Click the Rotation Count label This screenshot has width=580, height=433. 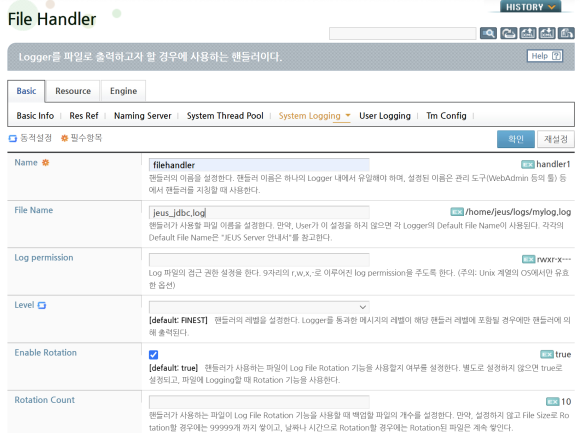(44, 400)
